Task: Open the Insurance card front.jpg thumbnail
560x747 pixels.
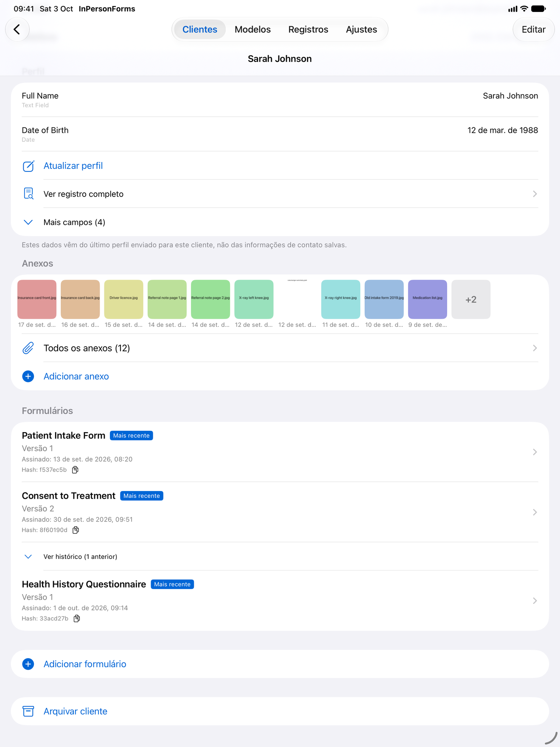Action: click(37, 299)
